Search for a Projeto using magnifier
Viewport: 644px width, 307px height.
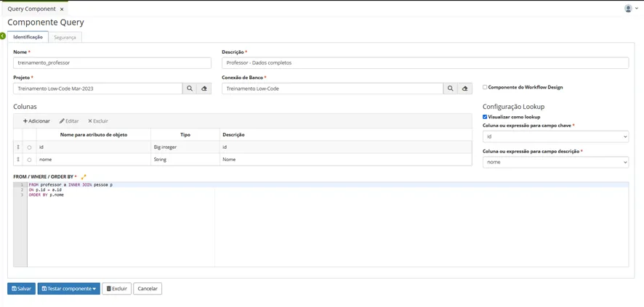point(189,89)
